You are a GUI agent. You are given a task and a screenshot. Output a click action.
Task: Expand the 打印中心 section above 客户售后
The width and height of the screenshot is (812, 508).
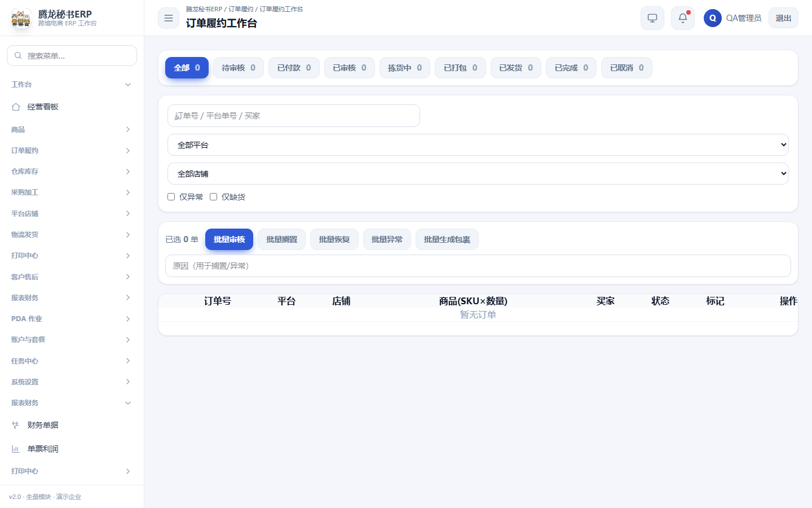[72, 256]
